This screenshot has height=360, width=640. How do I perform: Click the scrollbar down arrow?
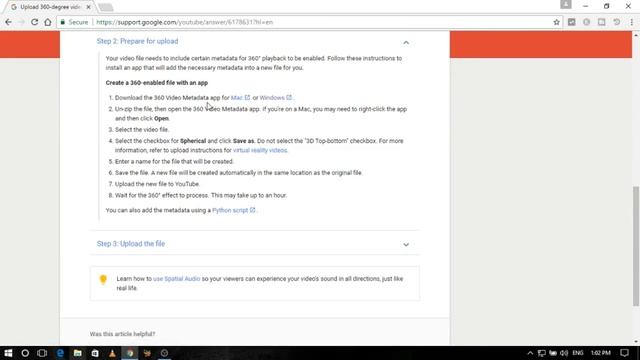pos(636,342)
